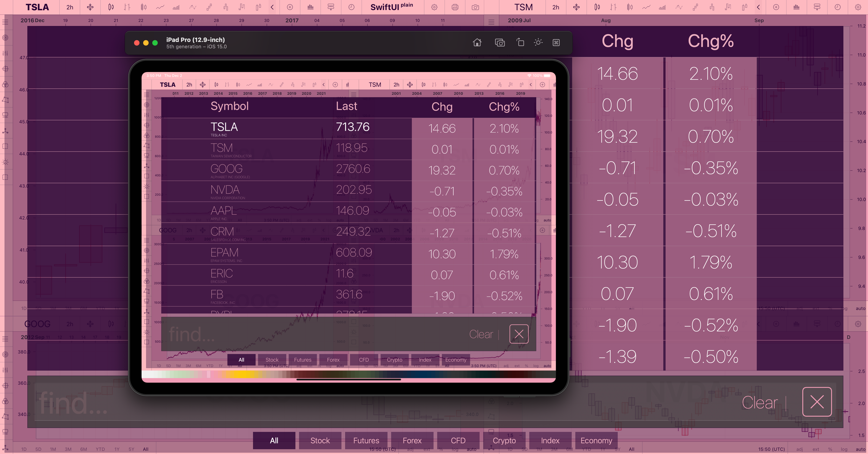The height and width of the screenshot is (454, 868).
Task: Select candlestick chart style in the TSLA toolbar
Action: [x=111, y=7]
